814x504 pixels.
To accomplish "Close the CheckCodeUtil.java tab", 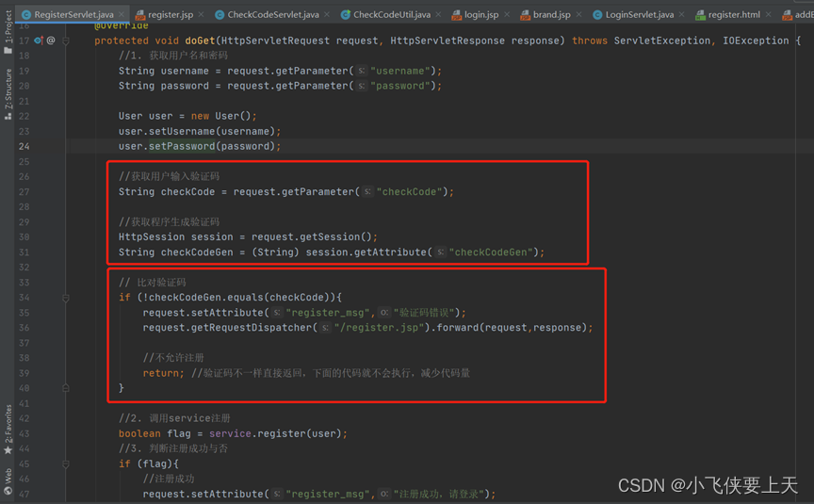I will (438, 14).
